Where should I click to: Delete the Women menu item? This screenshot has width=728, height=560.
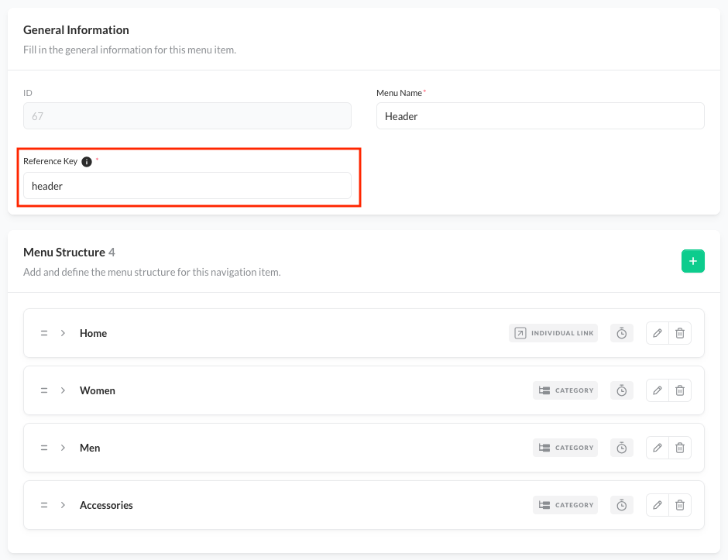pyautogui.click(x=680, y=390)
